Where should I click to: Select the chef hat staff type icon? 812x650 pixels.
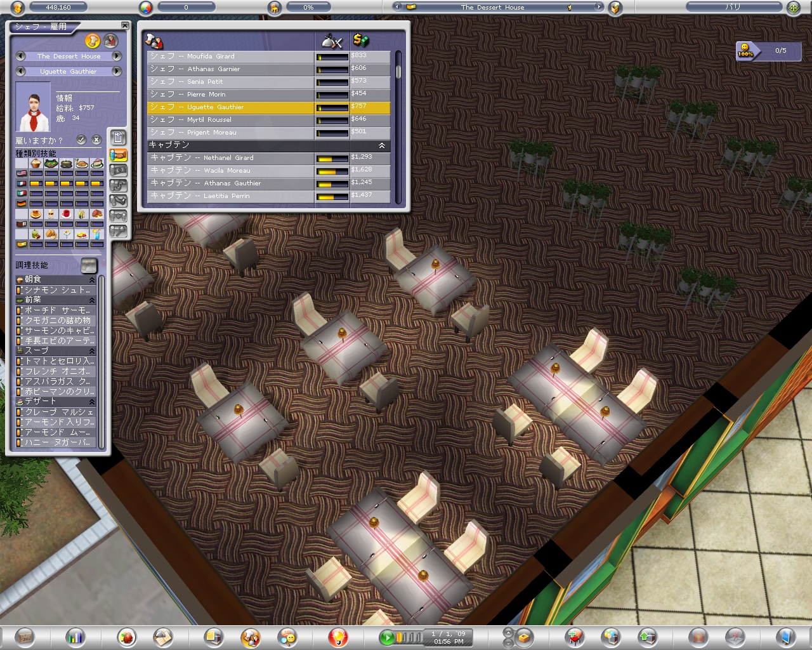(x=93, y=41)
